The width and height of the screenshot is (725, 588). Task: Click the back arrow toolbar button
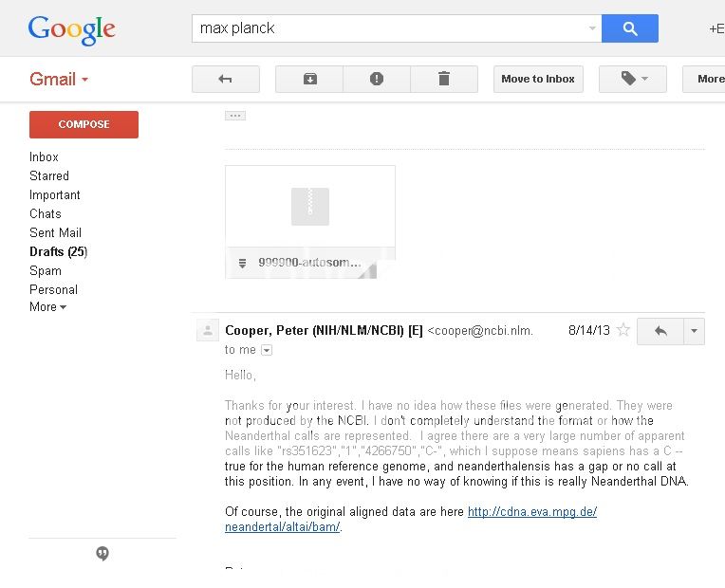(225, 80)
